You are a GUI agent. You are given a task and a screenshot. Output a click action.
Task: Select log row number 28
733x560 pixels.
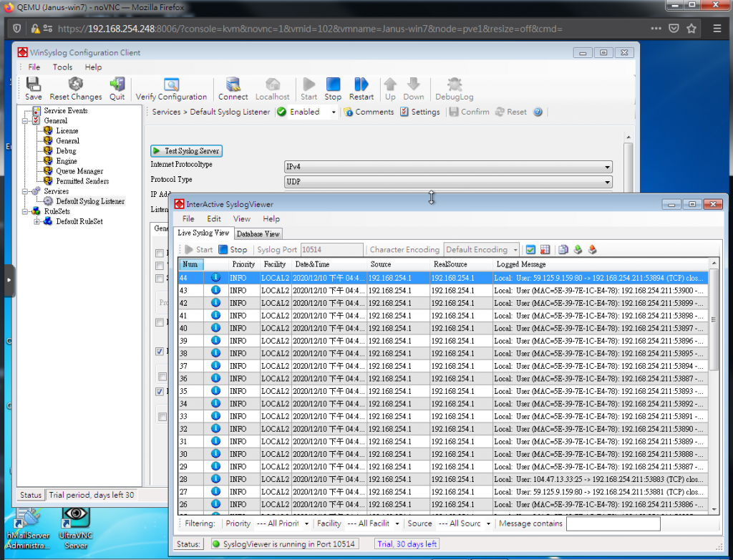442,480
